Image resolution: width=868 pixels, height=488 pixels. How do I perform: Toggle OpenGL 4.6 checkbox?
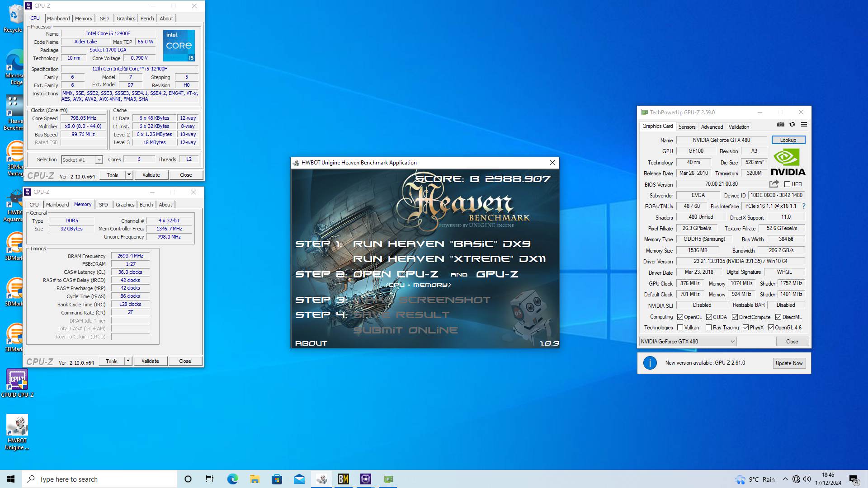[x=771, y=328]
